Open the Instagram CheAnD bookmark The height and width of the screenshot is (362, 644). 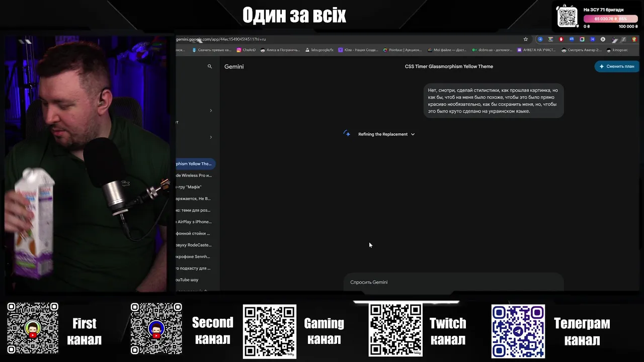(x=246, y=50)
